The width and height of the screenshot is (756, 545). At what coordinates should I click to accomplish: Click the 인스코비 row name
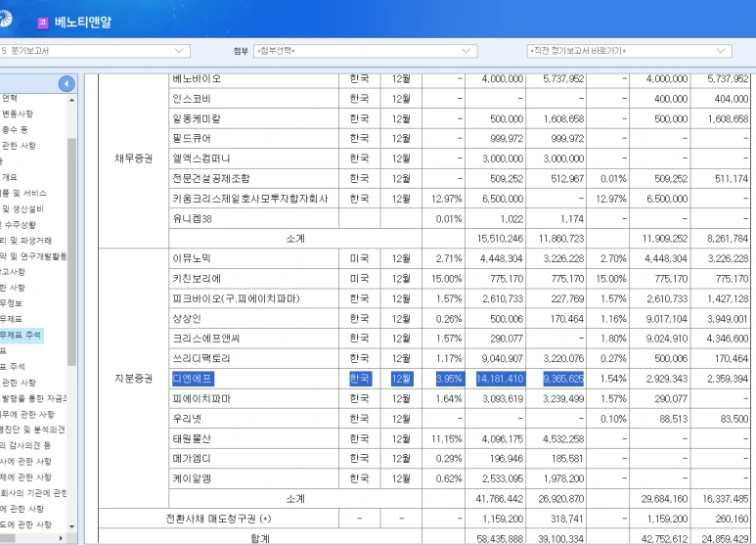(x=192, y=99)
